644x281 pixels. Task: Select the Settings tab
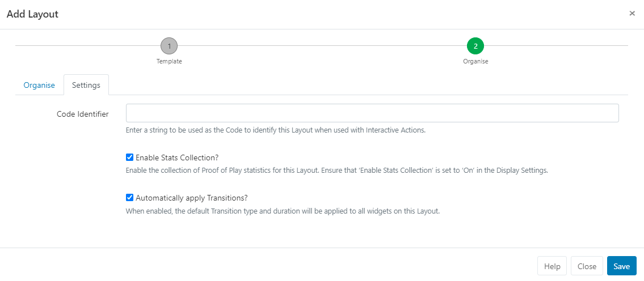pyautogui.click(x=86, y=85)
